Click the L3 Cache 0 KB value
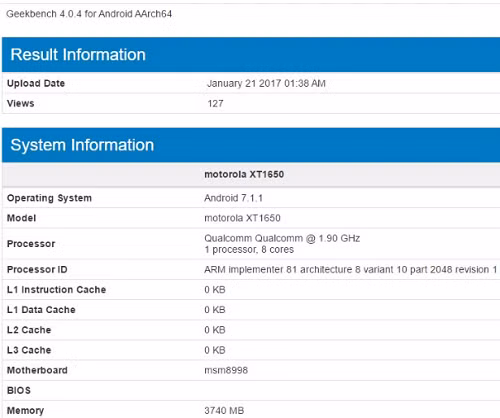Screen dimensions: 500x418 (215, 350)
